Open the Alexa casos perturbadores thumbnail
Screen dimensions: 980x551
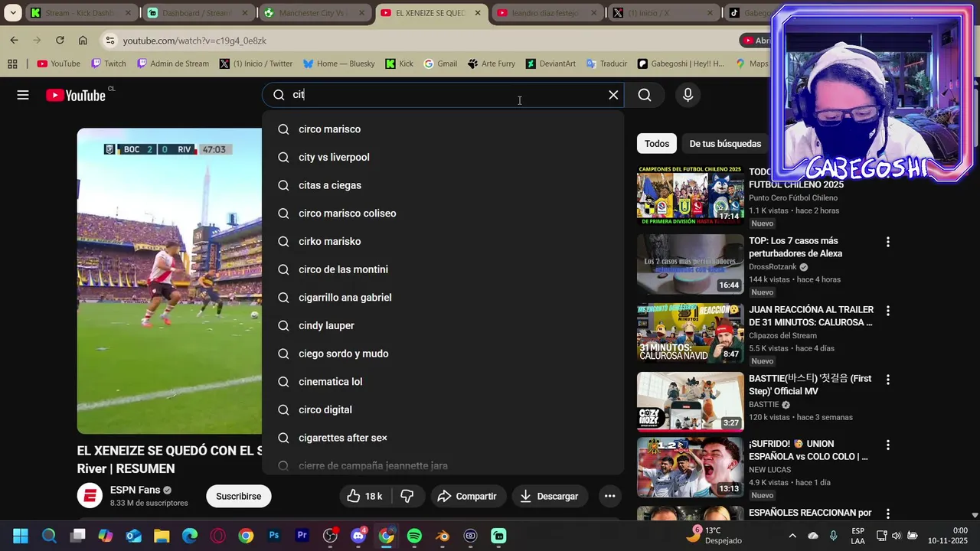click(x=690, y=264)
